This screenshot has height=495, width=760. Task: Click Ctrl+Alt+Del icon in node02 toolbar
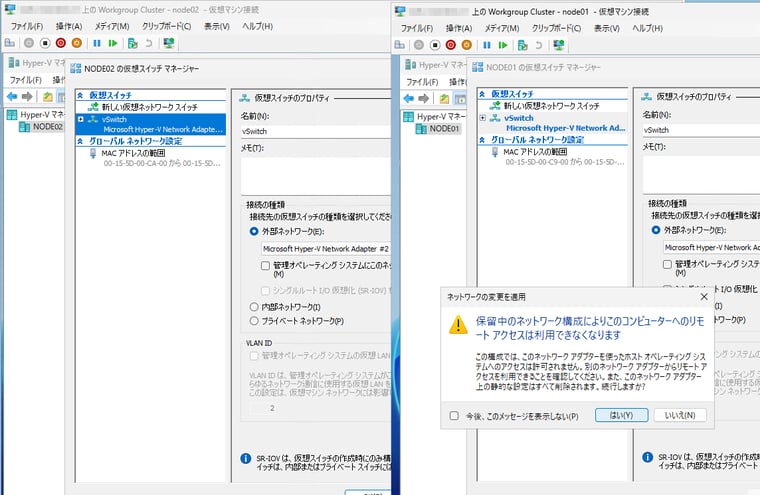point(10,43)
